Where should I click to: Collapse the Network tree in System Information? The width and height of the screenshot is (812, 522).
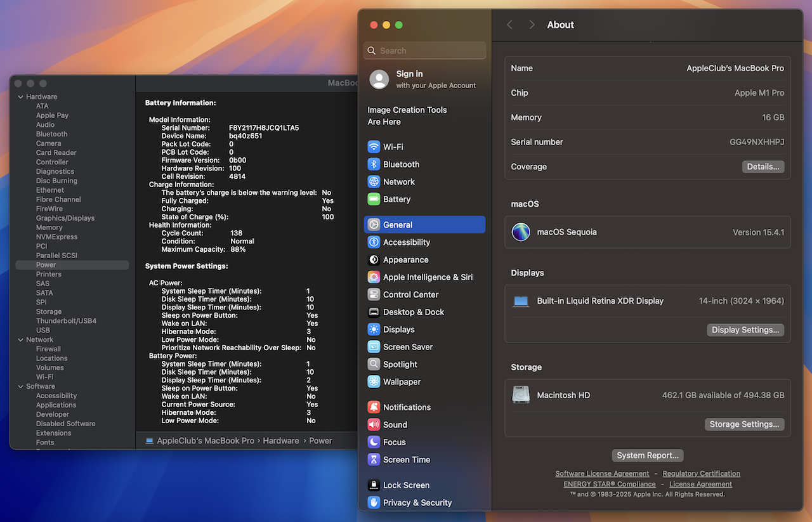click(x=20, y=340)
